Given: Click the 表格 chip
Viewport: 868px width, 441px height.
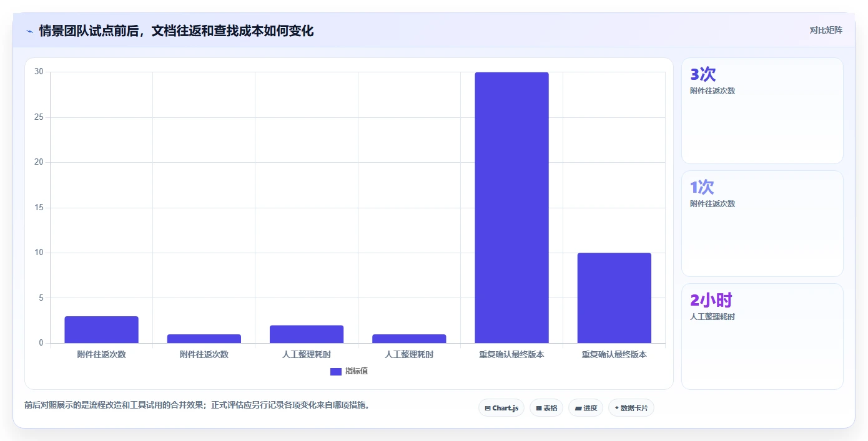Looking at the screenshot, I should (546, 408).
